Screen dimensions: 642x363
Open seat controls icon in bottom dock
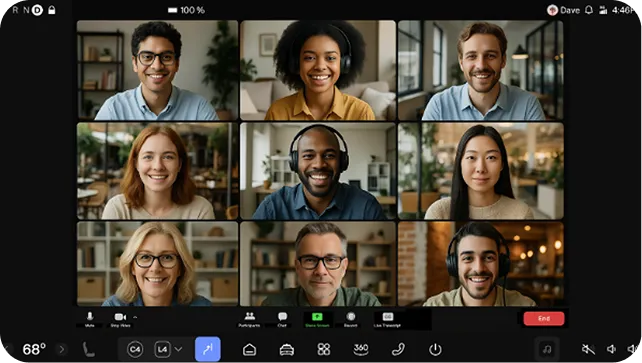click(x=88, y=349)
